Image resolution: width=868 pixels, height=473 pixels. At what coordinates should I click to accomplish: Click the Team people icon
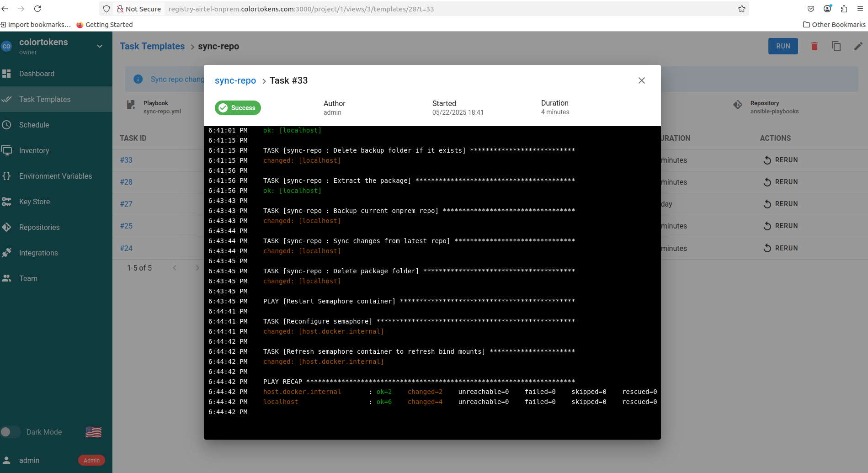tap(6, 278)
